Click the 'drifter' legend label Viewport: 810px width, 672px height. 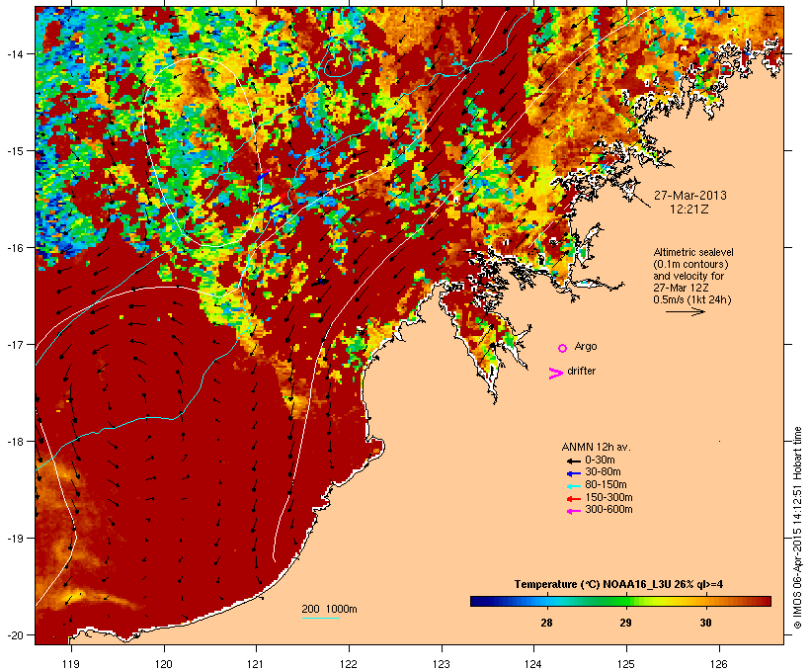click(x=581, y=371)
